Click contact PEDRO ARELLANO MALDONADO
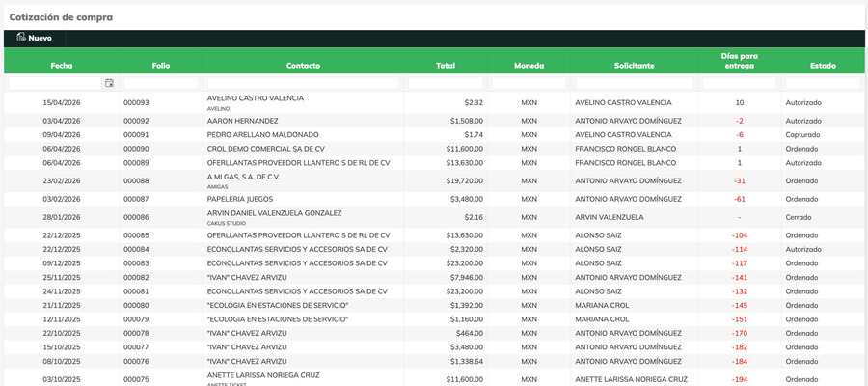This screenshot has width=868, height=386. click(x=262, y=134)
